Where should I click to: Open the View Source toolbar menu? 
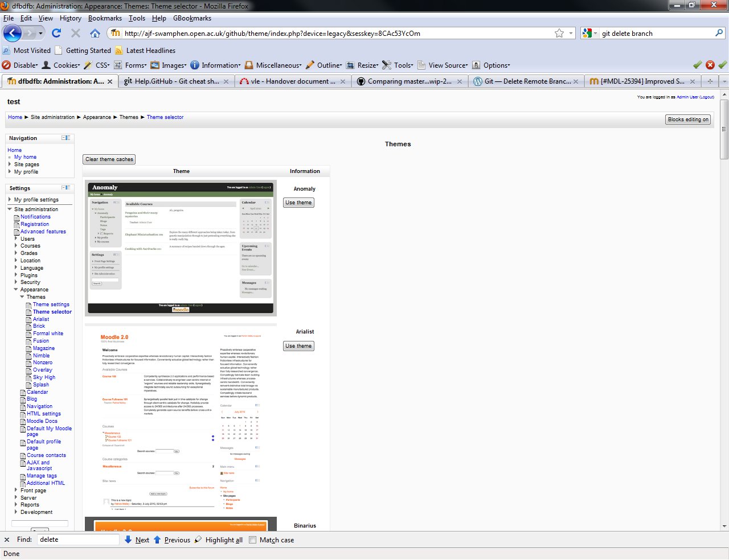click(x=443, y=65)
